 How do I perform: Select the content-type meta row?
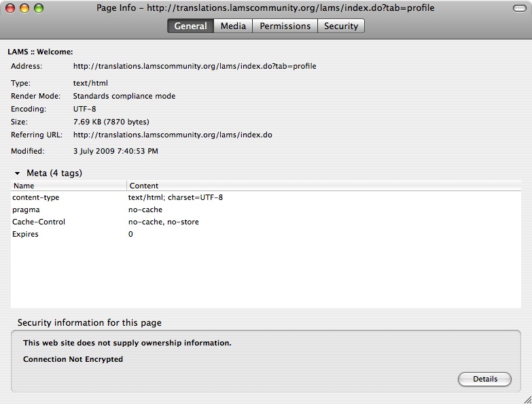pyautogui.click(x=265, y=197)
